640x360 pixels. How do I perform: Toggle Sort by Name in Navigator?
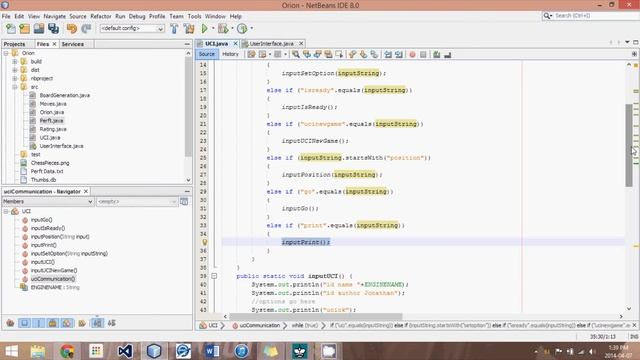click(97, 323)
